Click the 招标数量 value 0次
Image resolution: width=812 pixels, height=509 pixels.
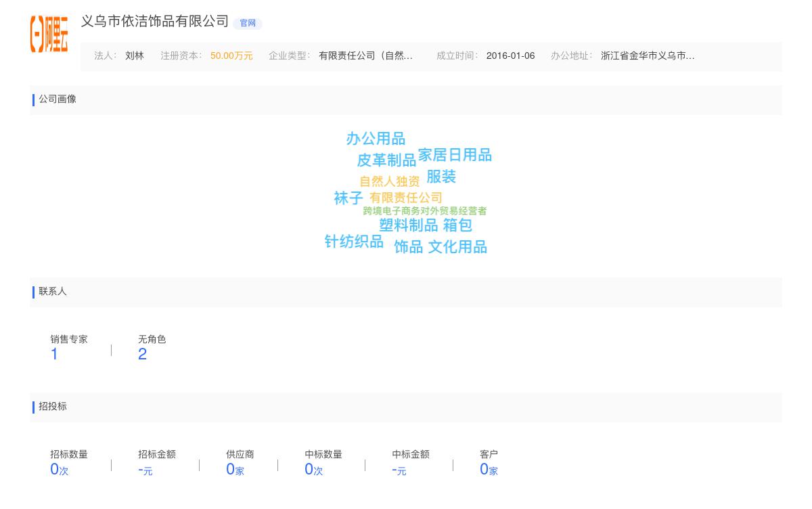[59, 469]
